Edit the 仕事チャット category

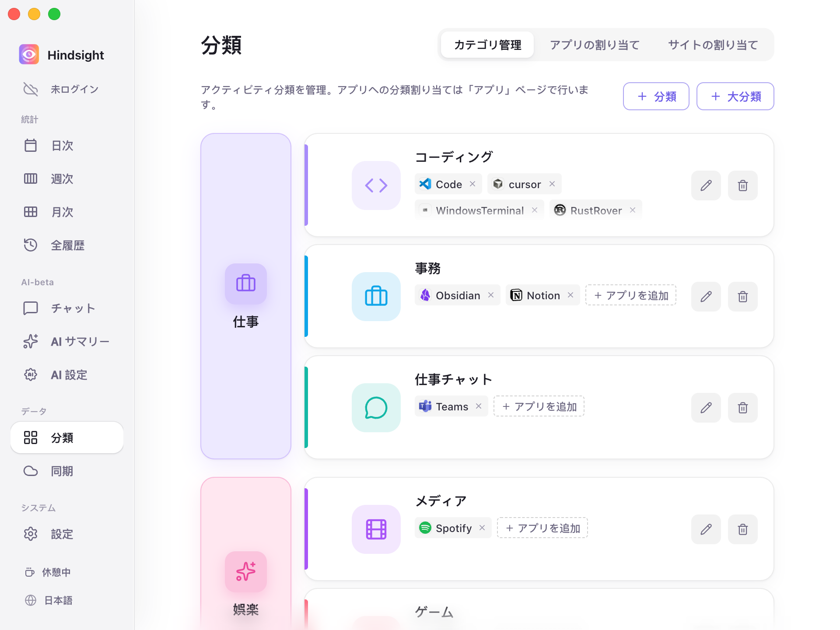click(706, 408)
